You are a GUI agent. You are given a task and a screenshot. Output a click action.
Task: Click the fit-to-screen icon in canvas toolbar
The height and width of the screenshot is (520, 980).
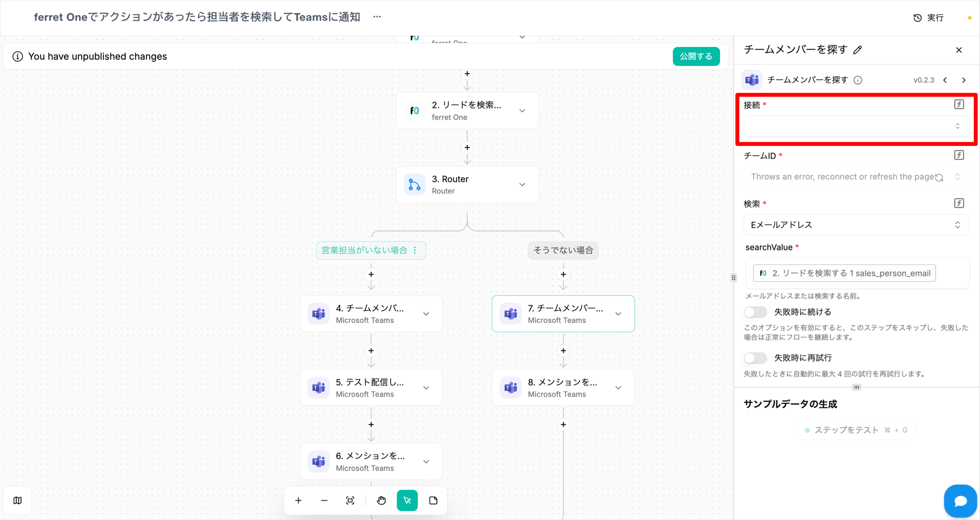pos(350,500)
